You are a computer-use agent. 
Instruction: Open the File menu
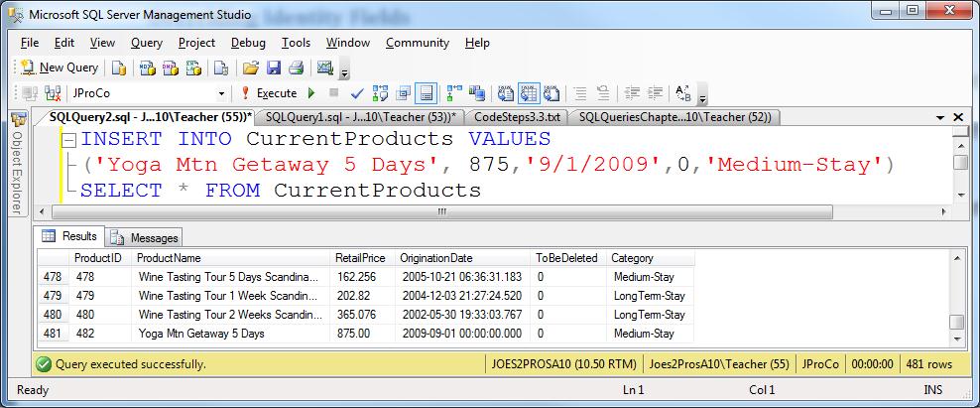tap(30, 43)
